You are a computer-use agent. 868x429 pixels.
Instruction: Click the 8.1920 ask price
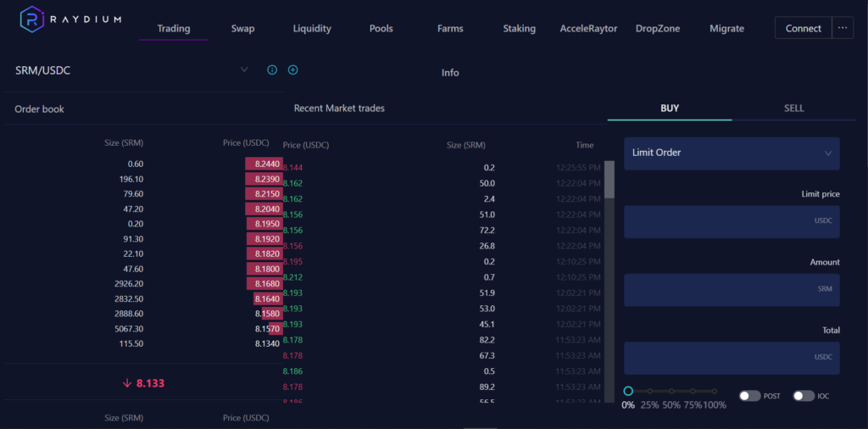coord(267,238)
